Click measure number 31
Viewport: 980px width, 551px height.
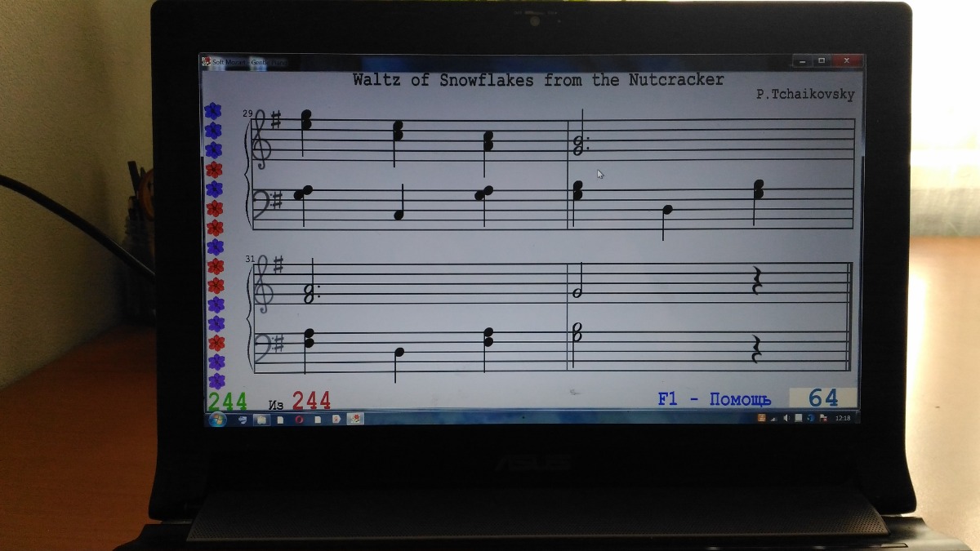(250, 260)
